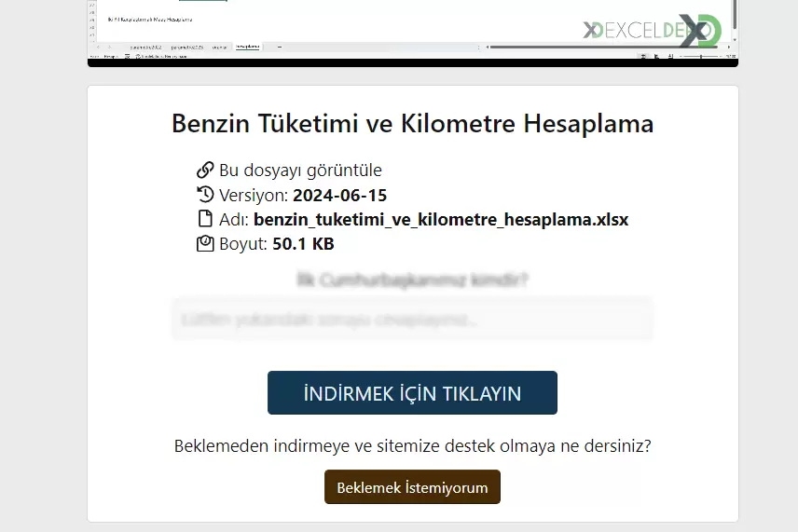Click the size icon beside Boyut
Image resolution: width=798 pixels, height=532 pixels.
coord(205,243)
